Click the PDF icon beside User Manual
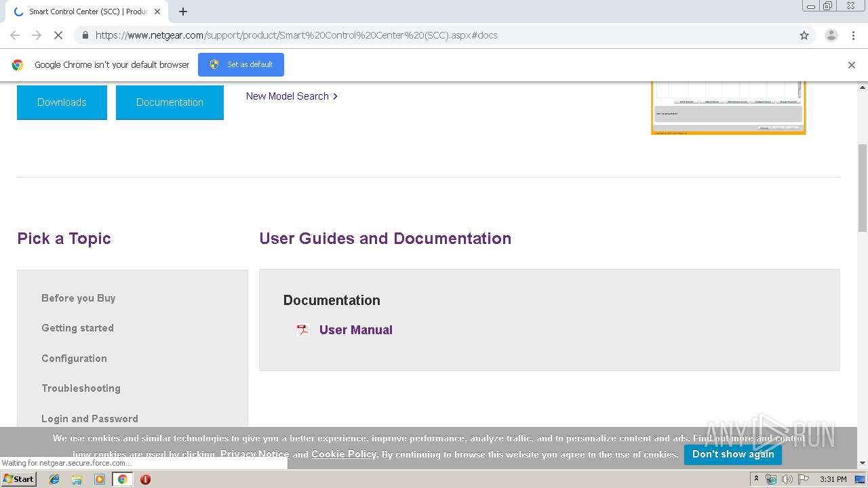The width and height of the screenshot is (868, 488). (302, 330)
